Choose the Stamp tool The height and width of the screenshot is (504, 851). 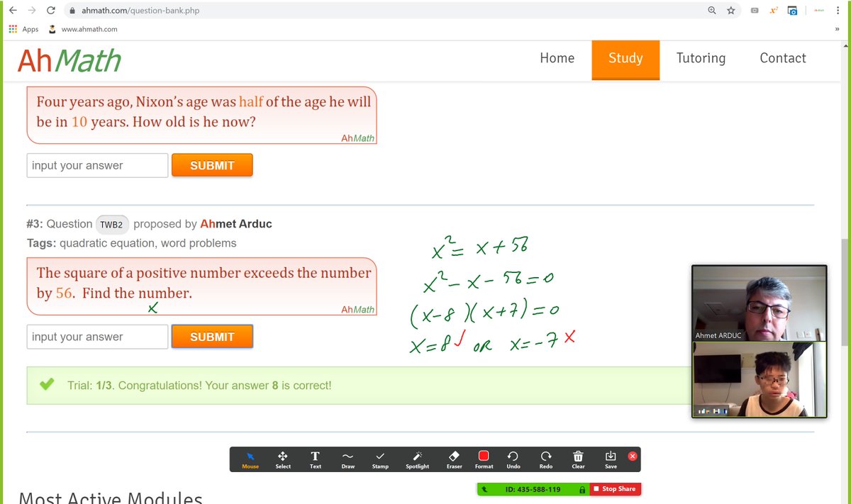click(x=381, y=459)
